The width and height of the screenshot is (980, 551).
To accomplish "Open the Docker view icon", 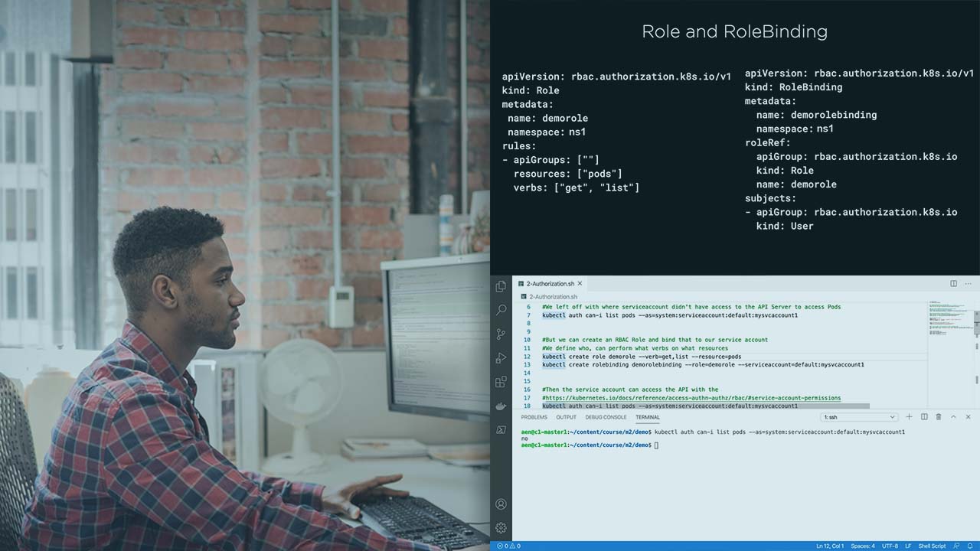I will (x=501, y=406).
